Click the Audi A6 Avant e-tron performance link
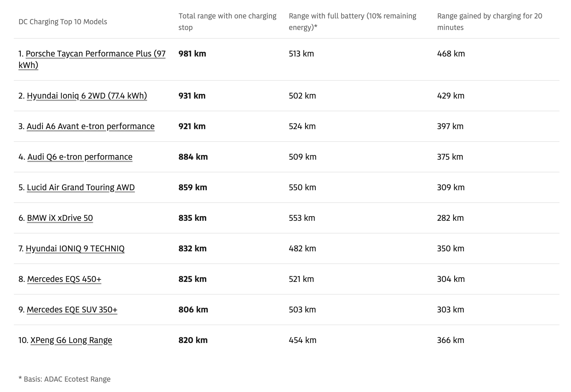This screenshot has width=571, height=392. point(91,126)
